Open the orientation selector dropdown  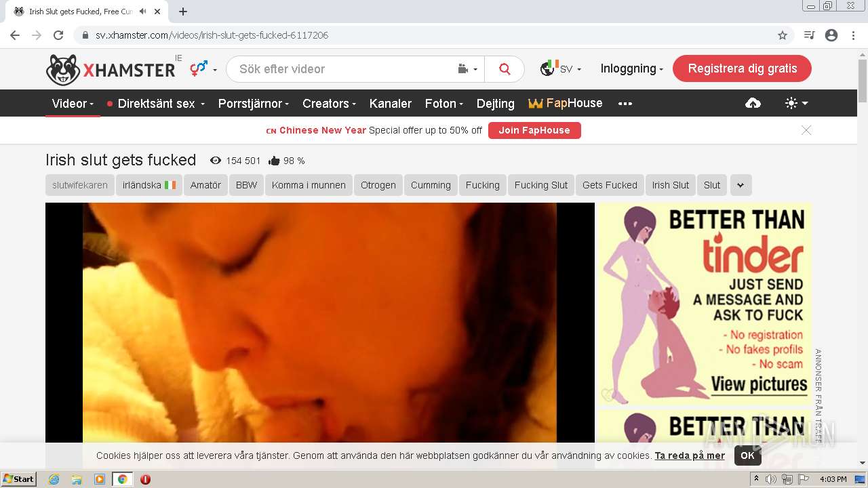tap(203, 68)
